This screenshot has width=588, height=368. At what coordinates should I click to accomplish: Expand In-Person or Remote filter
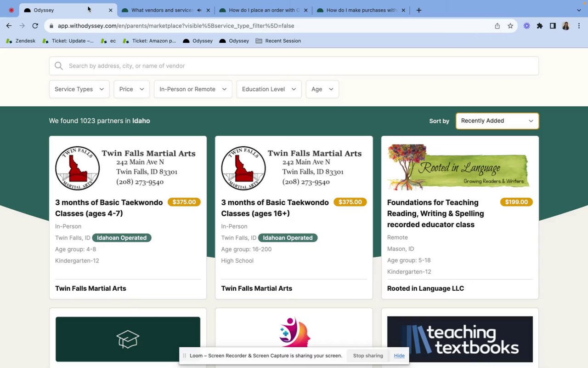[193, 89]
